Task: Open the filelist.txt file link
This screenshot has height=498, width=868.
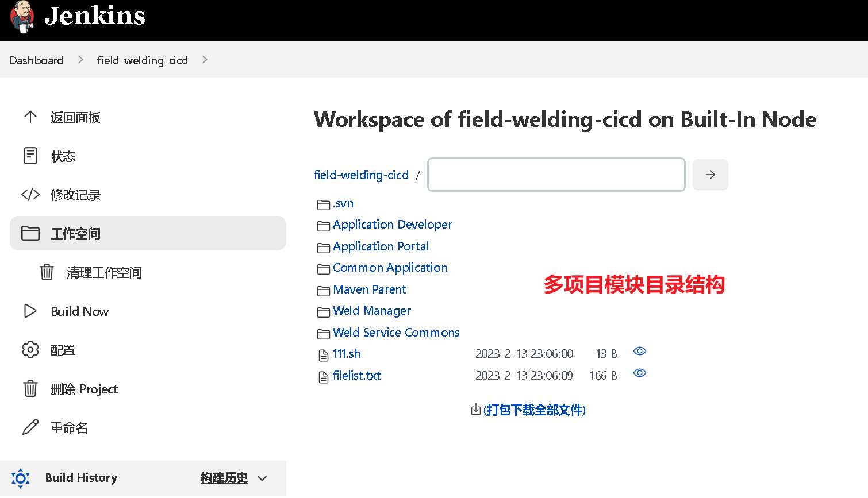Action: 357,376
